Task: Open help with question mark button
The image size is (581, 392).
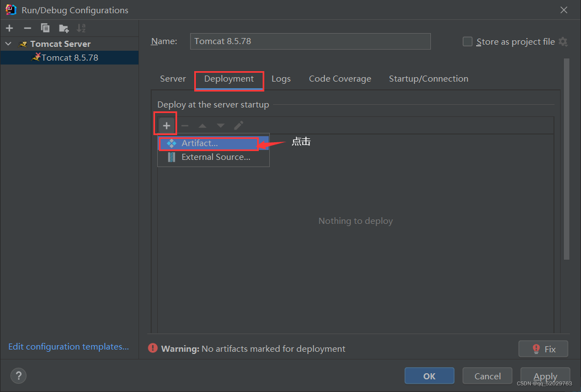Action: pos(19,376)
